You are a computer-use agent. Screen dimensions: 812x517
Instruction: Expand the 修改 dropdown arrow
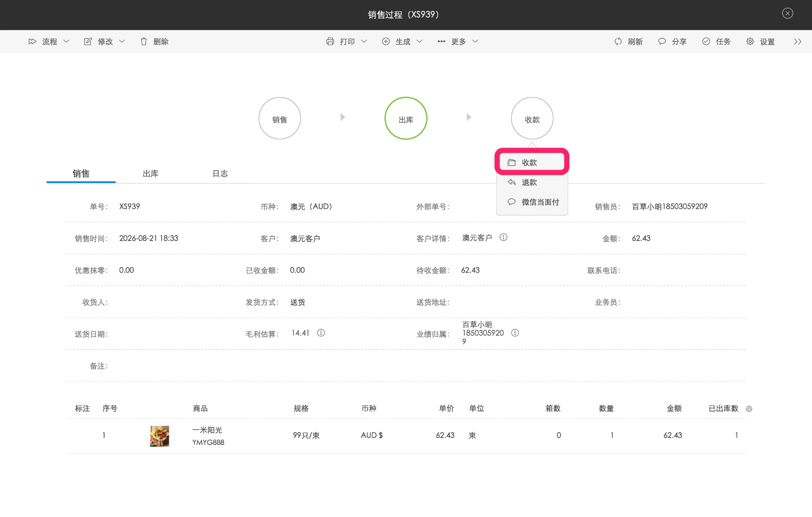click(122, 41)
